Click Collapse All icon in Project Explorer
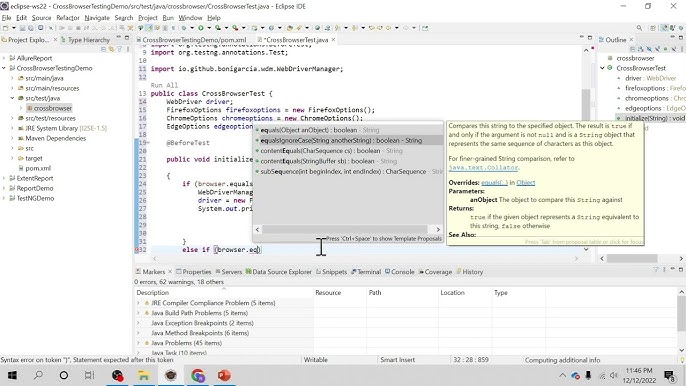 click(104, 49)
